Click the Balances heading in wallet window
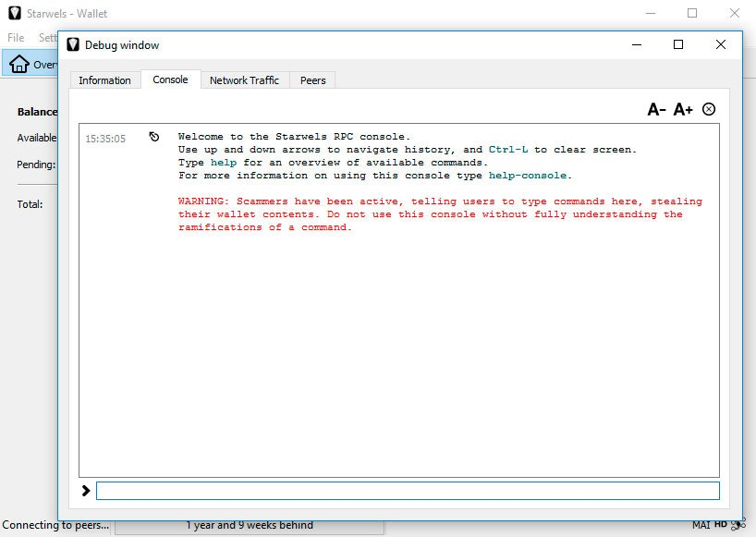The height and width of the screenshot is (537, 756). (37, 112)
